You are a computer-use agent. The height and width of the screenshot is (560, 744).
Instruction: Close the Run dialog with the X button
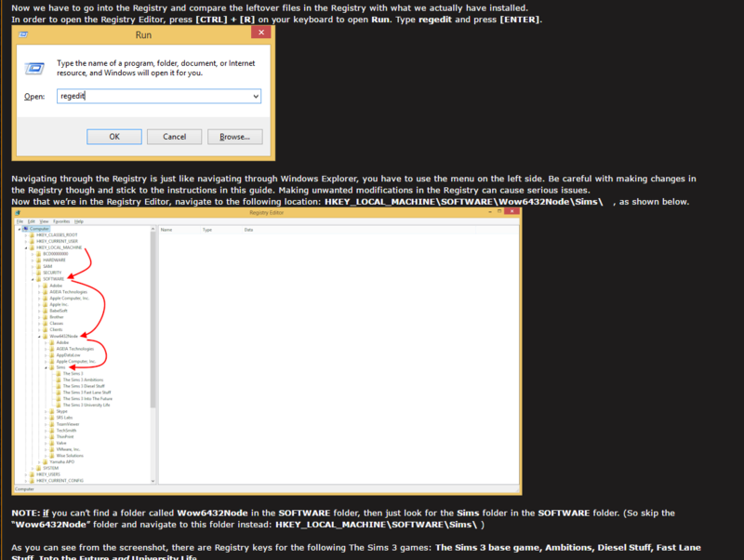tap(261, 33)
